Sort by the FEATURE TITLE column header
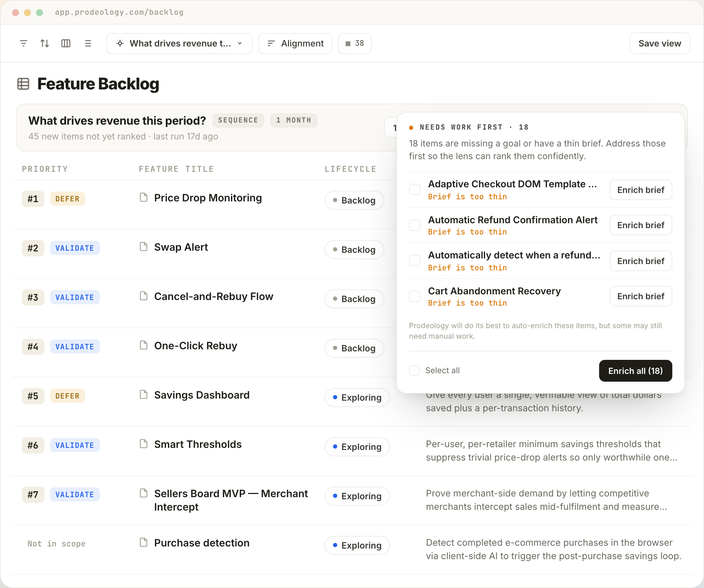 click(176, 169)
